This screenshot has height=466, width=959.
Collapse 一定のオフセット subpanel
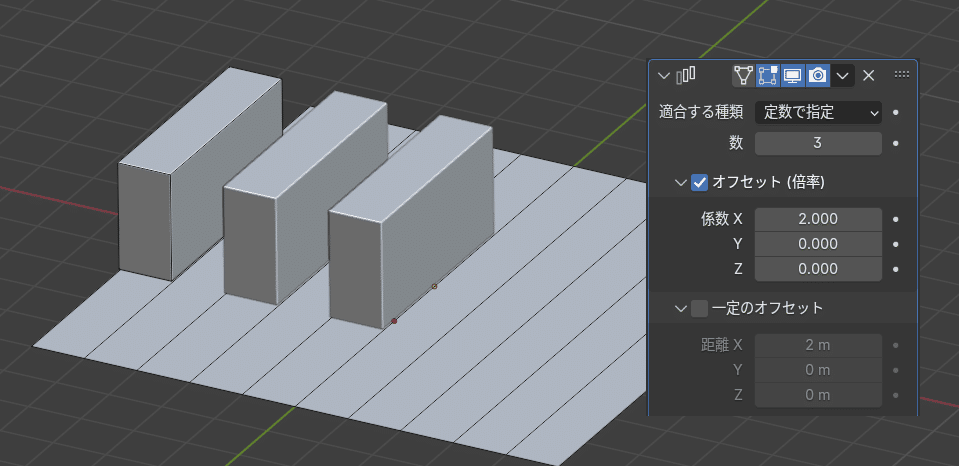(x=681, y=308)
